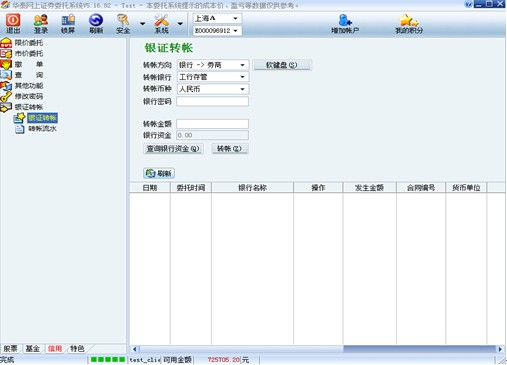The image size is (507, 365).
Task: Focus the 转帐金额 input field
Action: [x=212, y=124]
